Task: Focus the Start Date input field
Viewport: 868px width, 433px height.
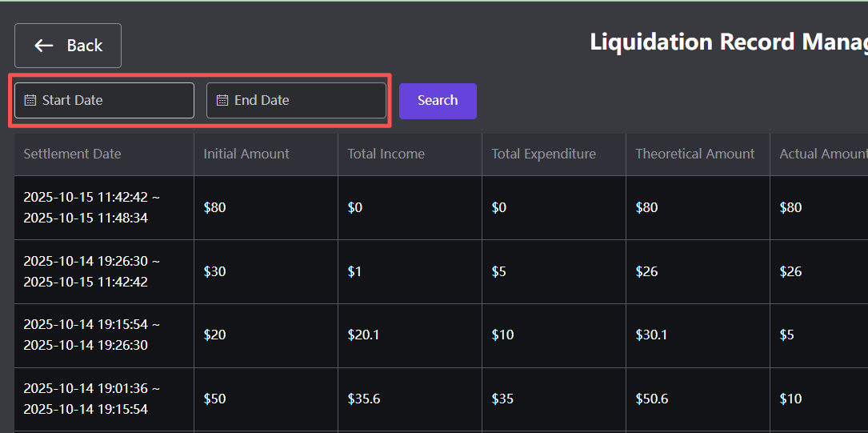Action: click(112, 101)
